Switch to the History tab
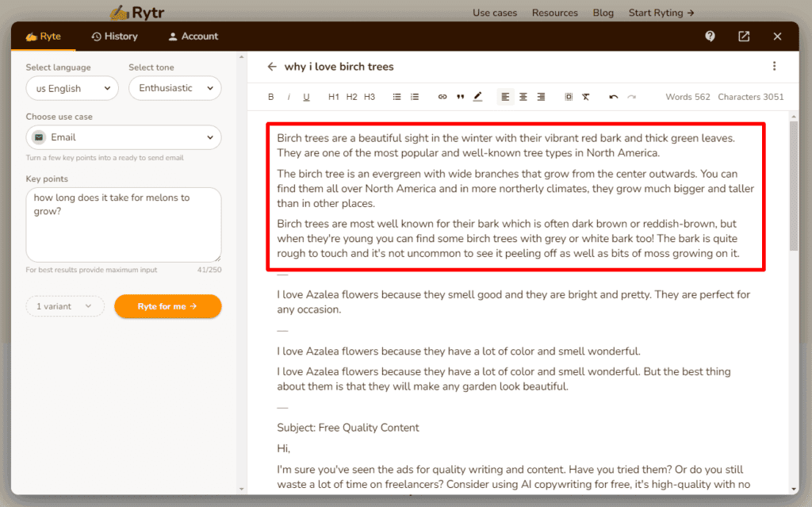 114,36
